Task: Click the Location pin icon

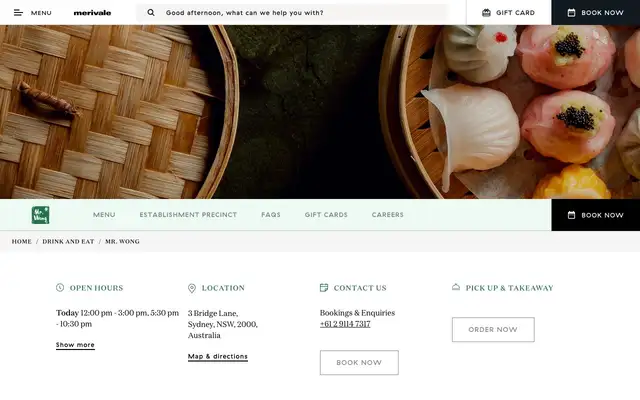Action: tap(192, 288)
